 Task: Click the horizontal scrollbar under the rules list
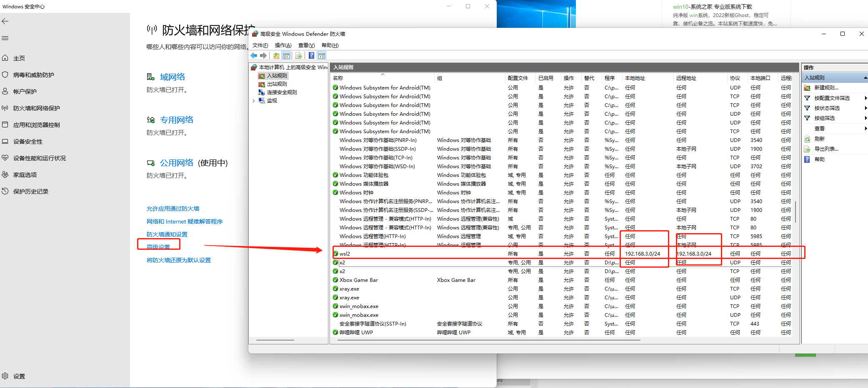pyautogui.click(x=489, y=340)
